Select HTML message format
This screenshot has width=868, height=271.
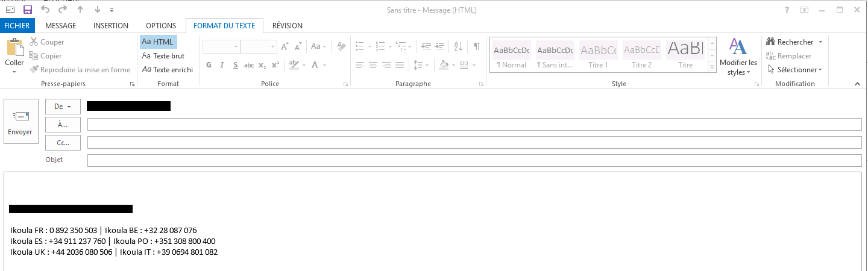tap(158, 42)
